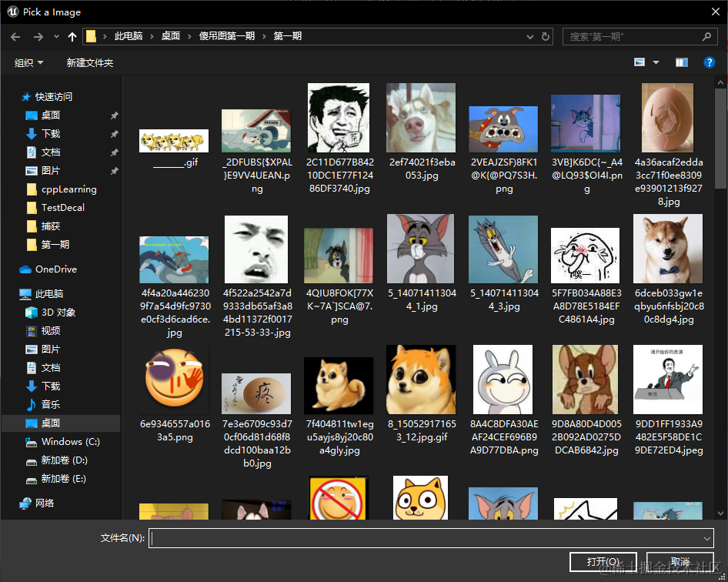Click 新建文件夹 in the toolbar
Image resolution: width=728 pixels, height=582 pixels.
tap(89, 62)
